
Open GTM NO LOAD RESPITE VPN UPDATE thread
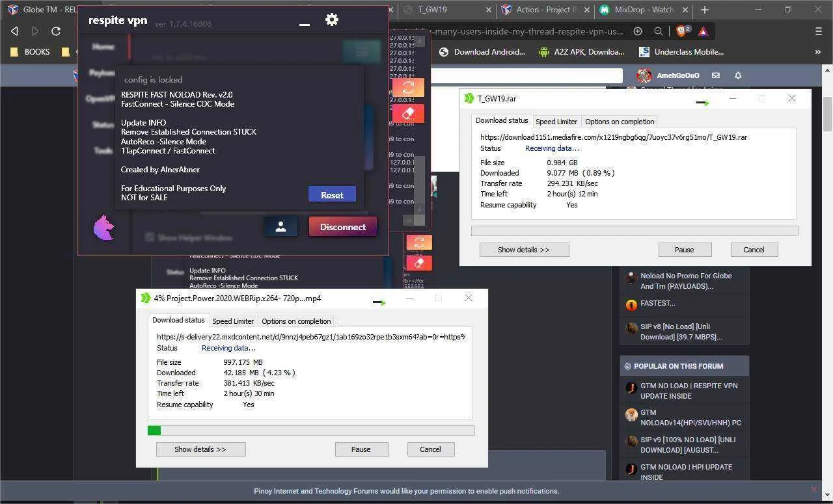[x=689, y=390]
